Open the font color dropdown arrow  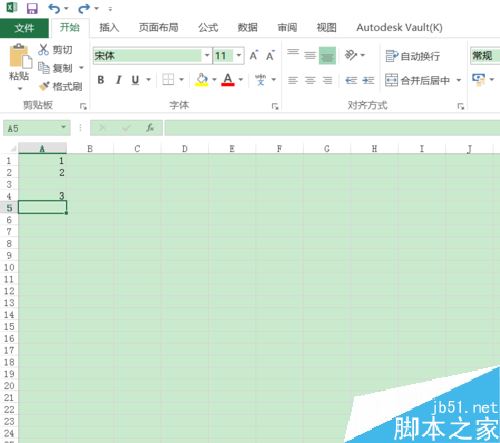[241, 80]
